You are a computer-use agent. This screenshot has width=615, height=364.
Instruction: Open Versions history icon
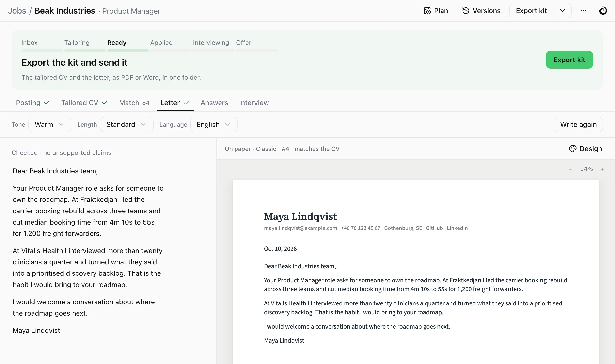coord(466,11)
